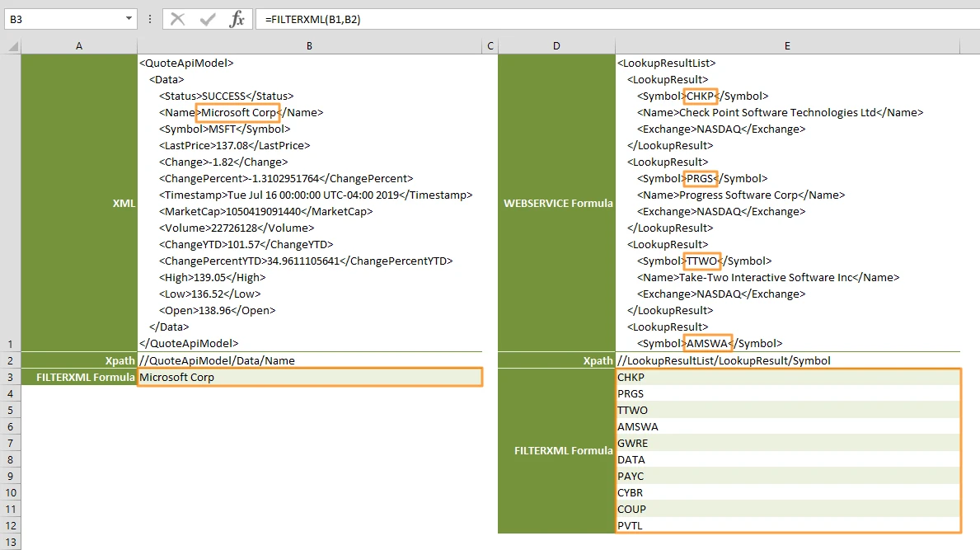
Task: Select row 10 header
Action: click(x=11, y=492)
